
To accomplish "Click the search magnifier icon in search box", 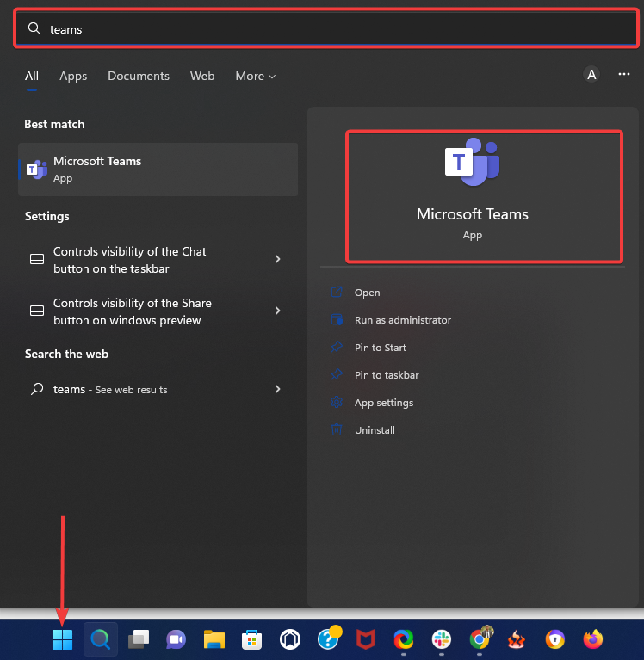I will point(34,28).
